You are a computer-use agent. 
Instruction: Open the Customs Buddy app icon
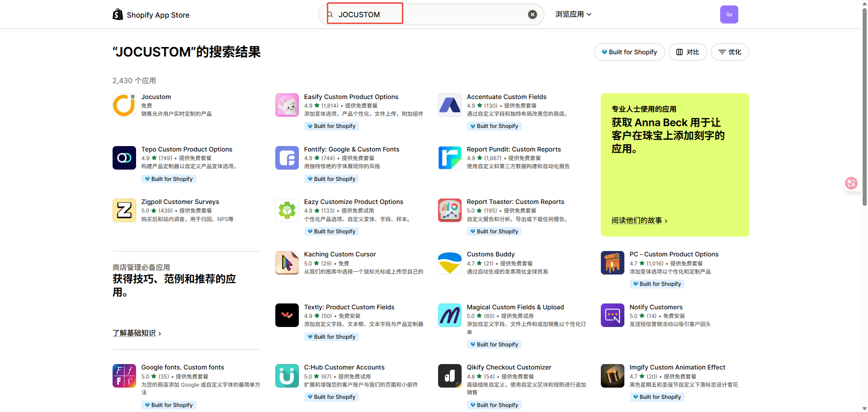pos(449,263)
